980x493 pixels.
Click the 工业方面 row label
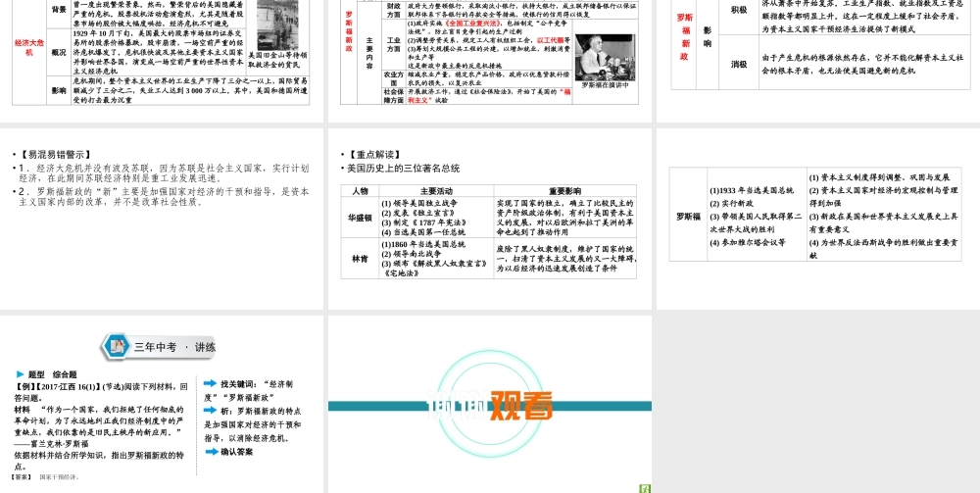[x=394, y=44]
